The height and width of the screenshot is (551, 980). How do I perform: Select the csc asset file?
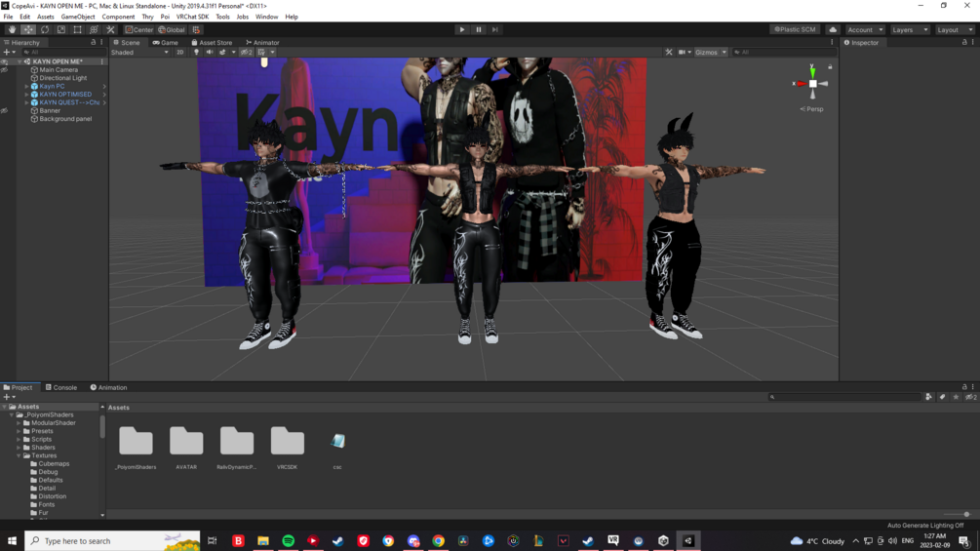(x=337, y=448)
